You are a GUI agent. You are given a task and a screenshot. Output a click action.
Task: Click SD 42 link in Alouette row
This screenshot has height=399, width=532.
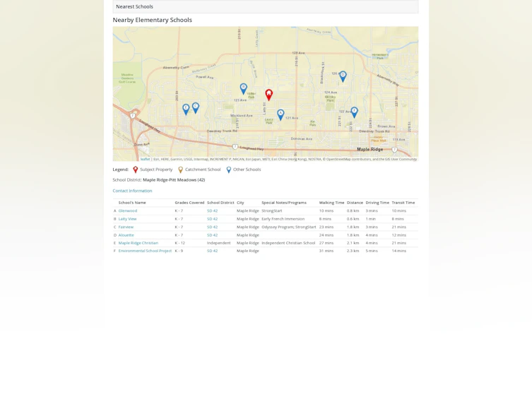[x=213, y=235]
